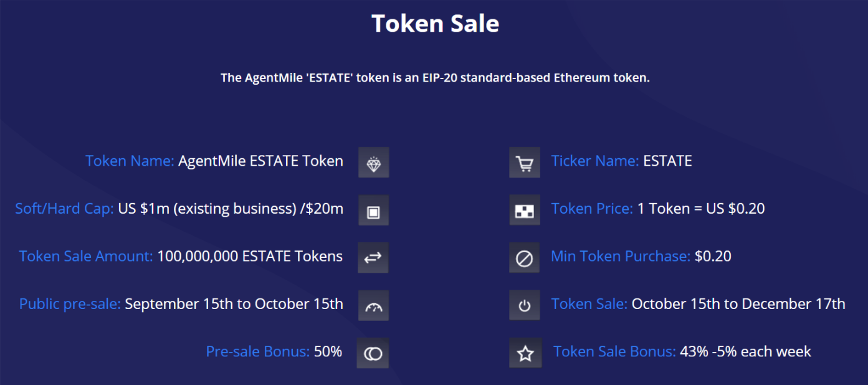Click the Ticker Name label
Screen dimensions: 868x385
coord(595,161)
